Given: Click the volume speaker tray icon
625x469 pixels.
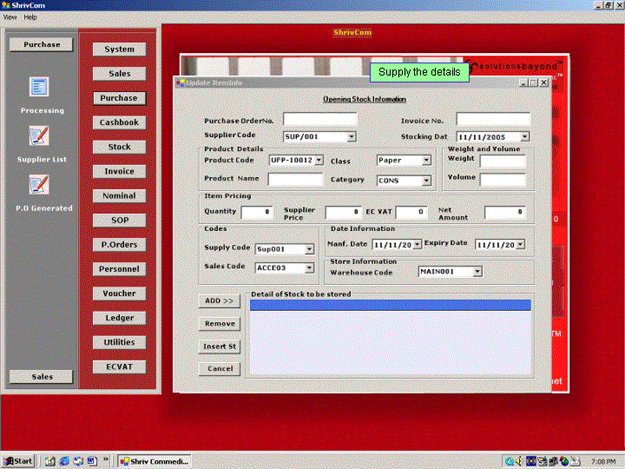Looking at the screenshot, I should (519, 461).
